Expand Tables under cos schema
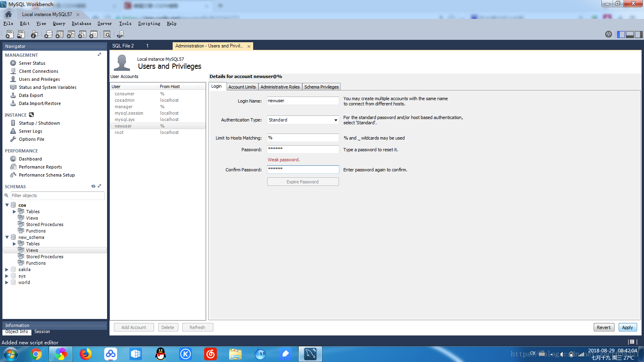The image size is (644, 362). point(14,212)
